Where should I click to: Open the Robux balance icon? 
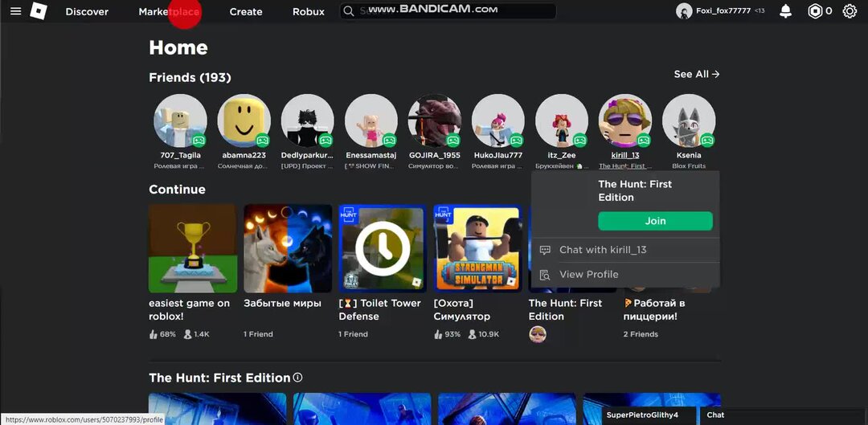pyautogui.click(x=815, y=11)
